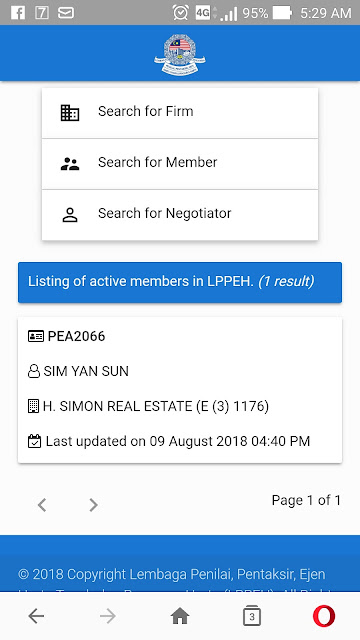Image resolution: width=360 pixels, height=640 pixels.
Task: Open the Opera menu icon
Action: pos(324,616)
